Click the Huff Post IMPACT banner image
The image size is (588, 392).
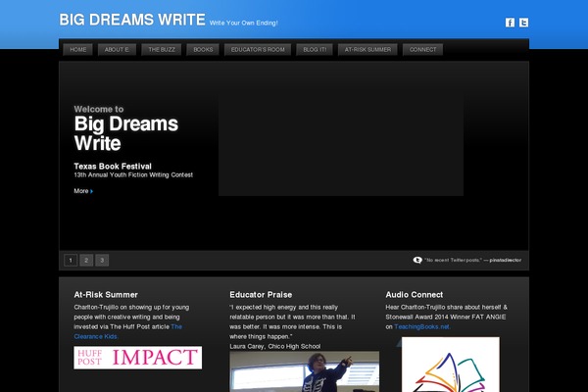(x=137, y=358)
